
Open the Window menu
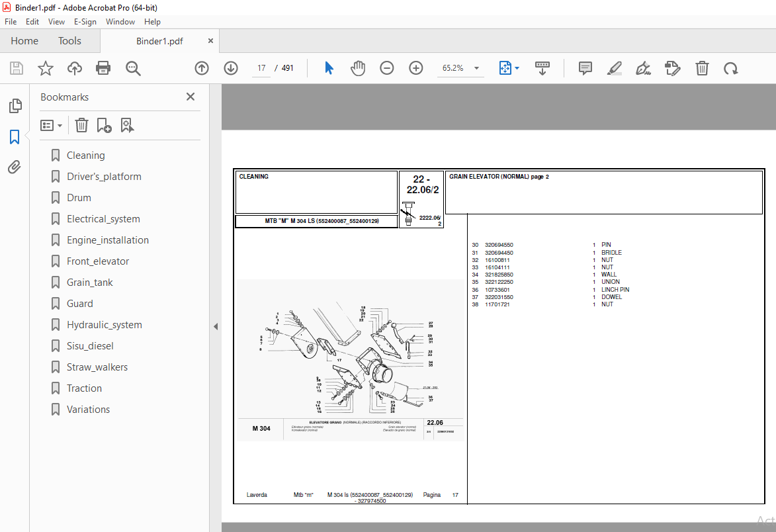pyautogui.click(x=120, y=22)
